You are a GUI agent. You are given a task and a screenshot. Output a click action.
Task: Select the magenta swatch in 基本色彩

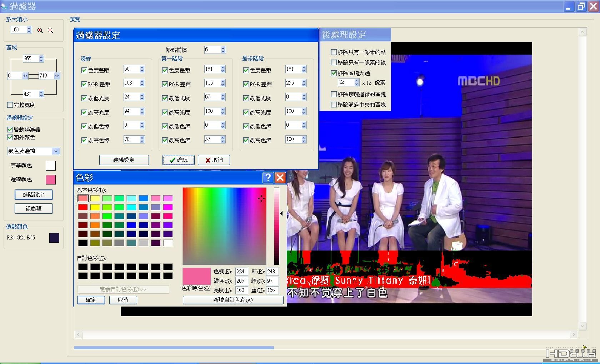[x=168, y=207]
